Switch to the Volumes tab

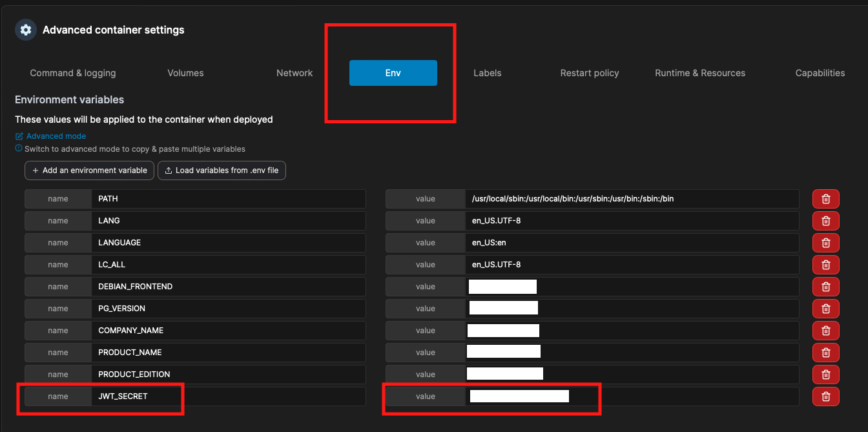[x=185, y=73]
